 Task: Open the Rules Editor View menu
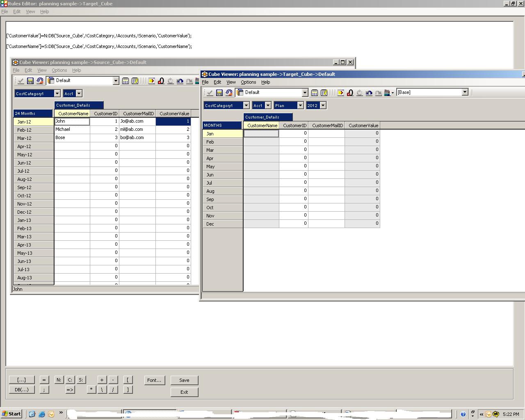pyautogui.click(x=30, y=11)
